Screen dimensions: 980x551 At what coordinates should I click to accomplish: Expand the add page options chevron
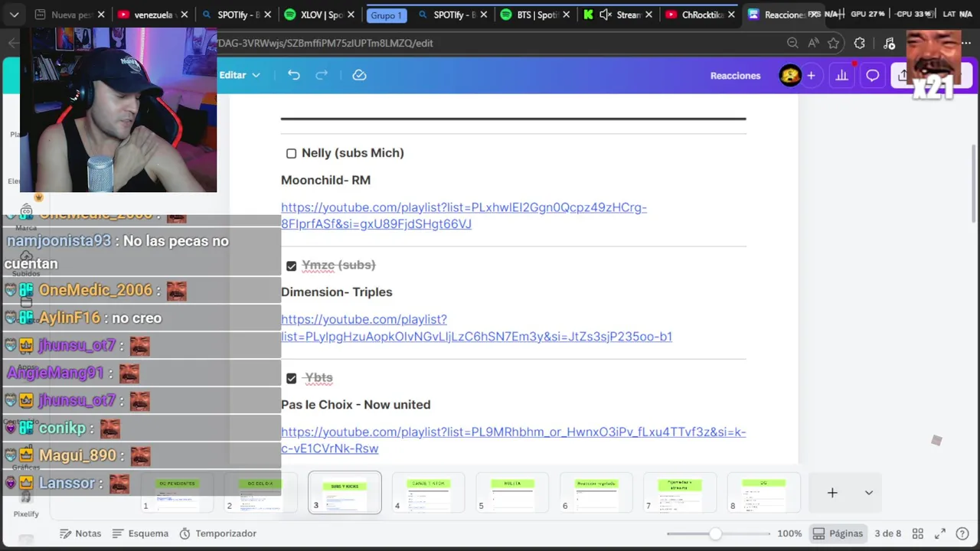click(x=868, y=493)
